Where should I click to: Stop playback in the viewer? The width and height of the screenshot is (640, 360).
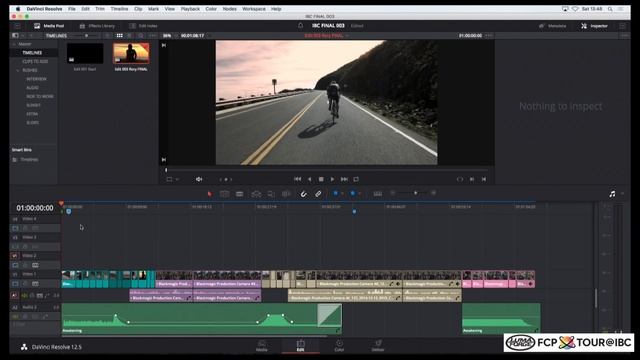coord(321,179)
